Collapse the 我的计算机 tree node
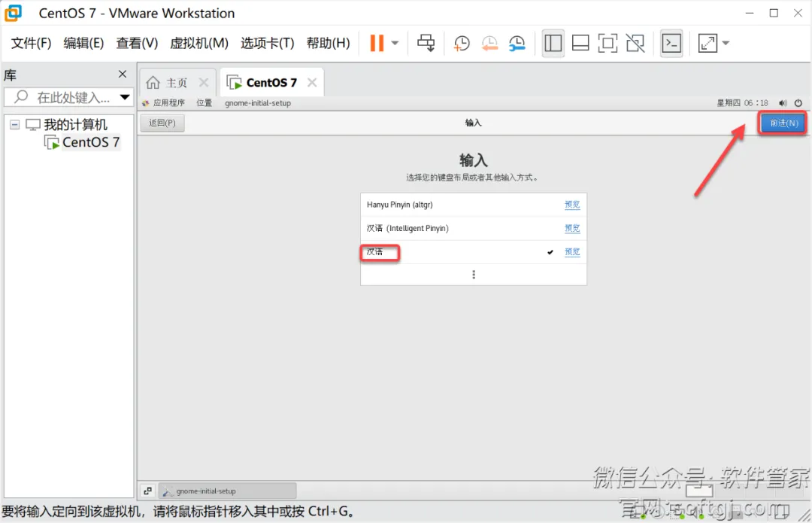812x523 pixels. coord(14,124)
